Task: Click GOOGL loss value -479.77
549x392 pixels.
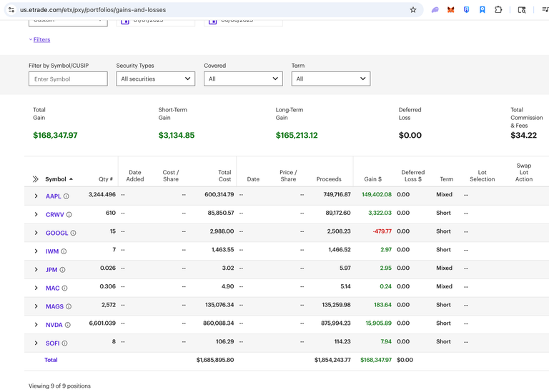Action: tap(382, 231)
